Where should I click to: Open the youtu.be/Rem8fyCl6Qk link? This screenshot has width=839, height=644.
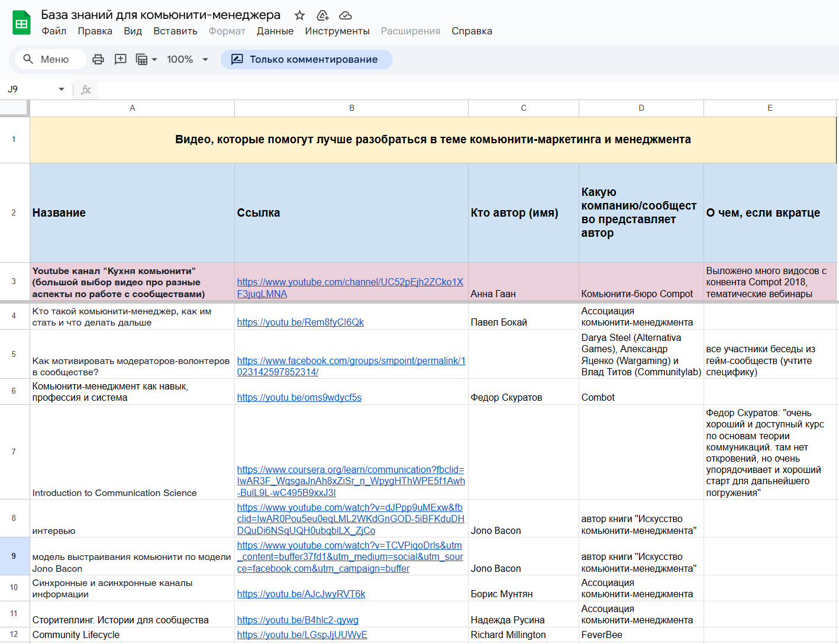[300, 322]
